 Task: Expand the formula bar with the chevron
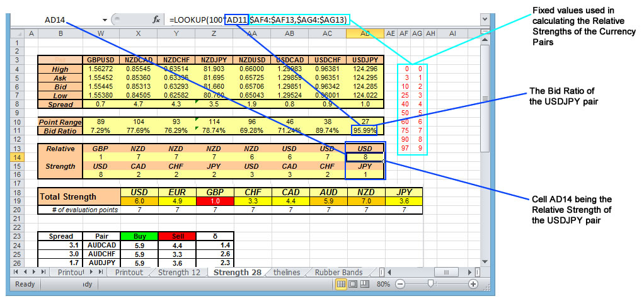(485, 20)
